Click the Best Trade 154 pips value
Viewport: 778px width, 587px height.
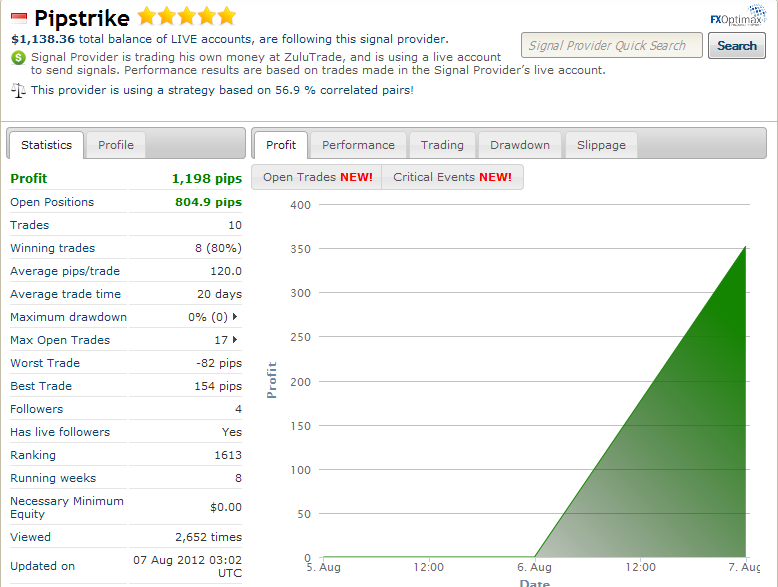(x=218, y=386)
